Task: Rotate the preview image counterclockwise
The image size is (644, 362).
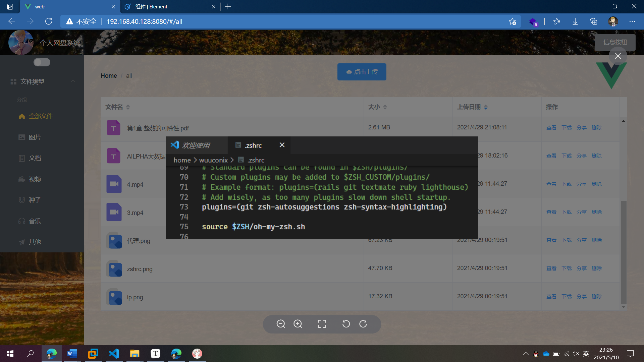Action: tap(346, 324)
